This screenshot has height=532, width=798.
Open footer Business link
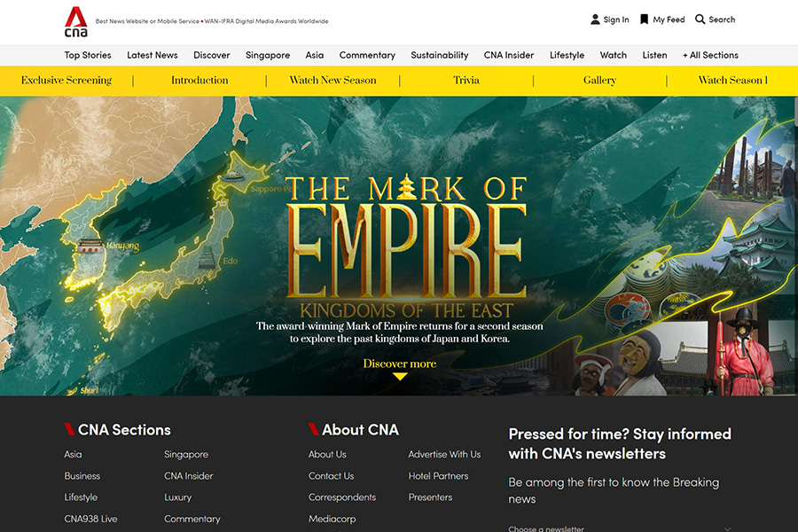[x=82, y=476]
